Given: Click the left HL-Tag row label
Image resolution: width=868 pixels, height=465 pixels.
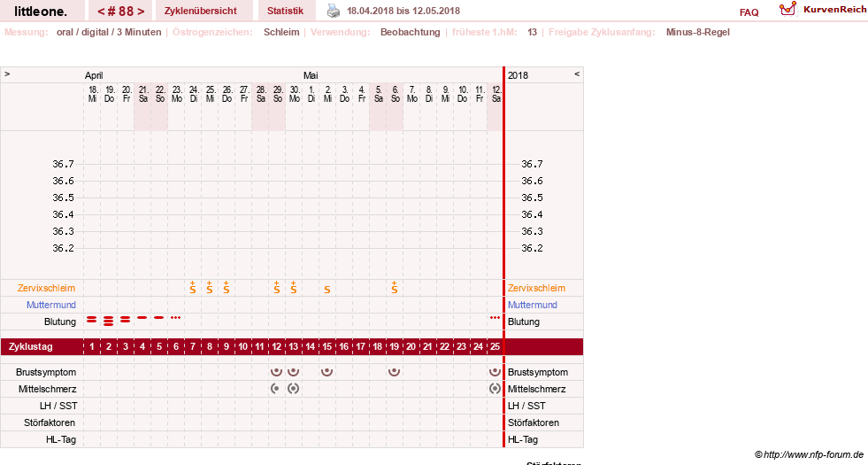Looking at the screenshot, I should pos(61,439).
